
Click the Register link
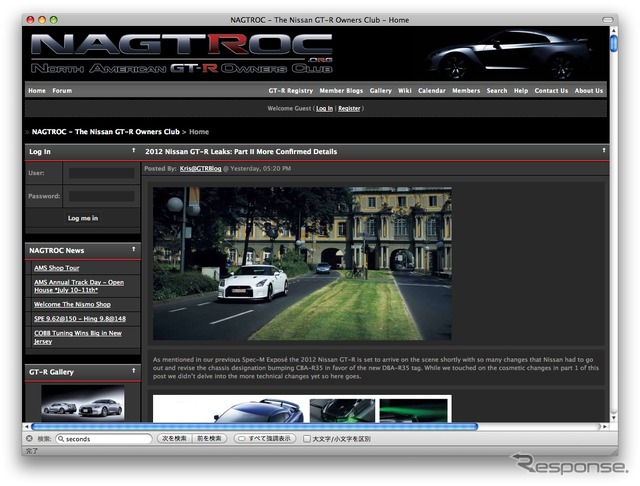pyautogui.click(x=349, y=109)
